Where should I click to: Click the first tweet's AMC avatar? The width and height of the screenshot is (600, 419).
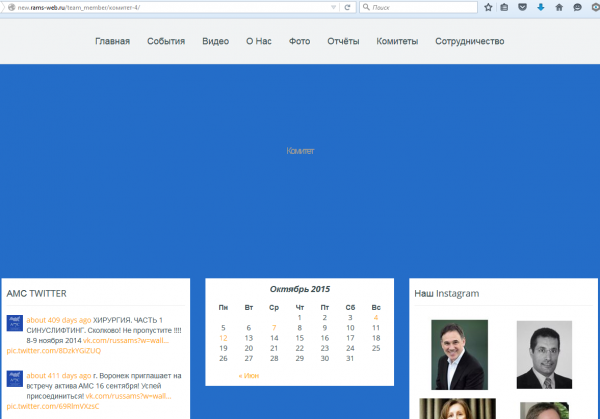point(15,323)
